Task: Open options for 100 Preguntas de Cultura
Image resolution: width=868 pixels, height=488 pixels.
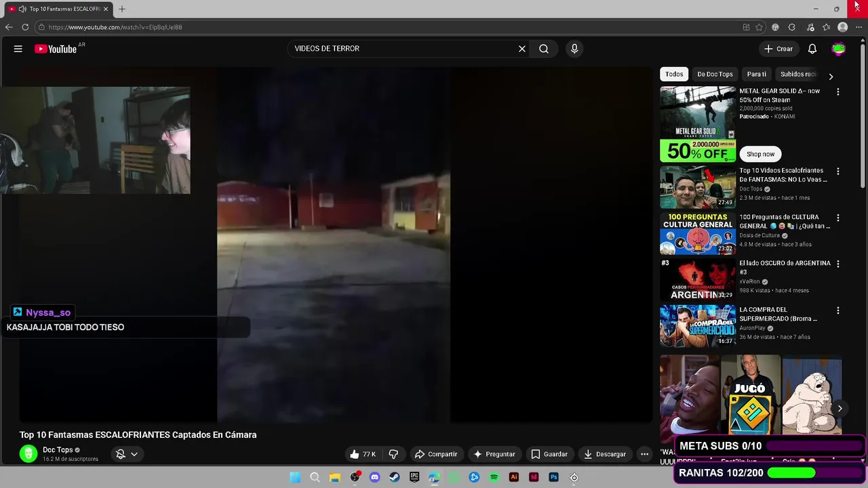Action: click(x=838, y=218)
